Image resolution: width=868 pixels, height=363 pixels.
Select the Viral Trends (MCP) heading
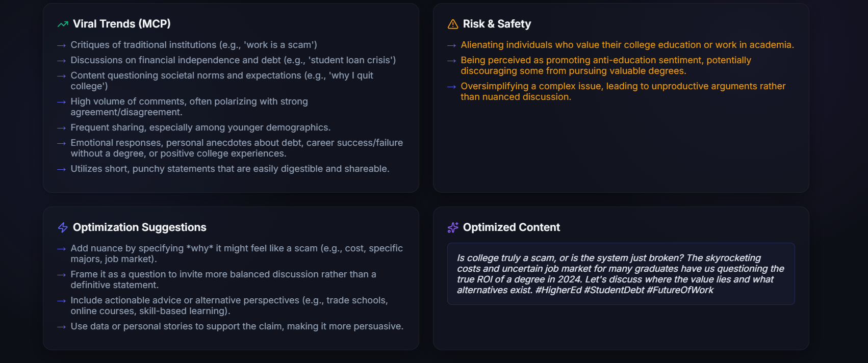coord(122,24)
